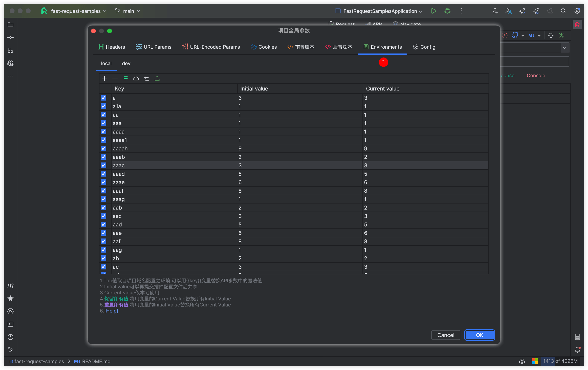Image resolution: width=588 pixels, height=370 pixels.
Task: Open the translate icon in top bar
Action: click(x=508, y=11)
